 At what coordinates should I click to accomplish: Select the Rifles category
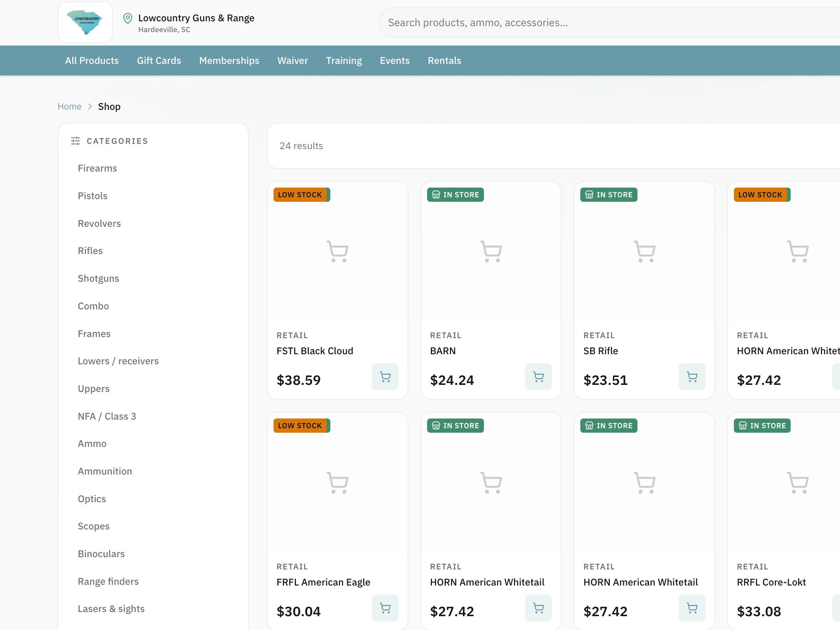pos(90,251)
